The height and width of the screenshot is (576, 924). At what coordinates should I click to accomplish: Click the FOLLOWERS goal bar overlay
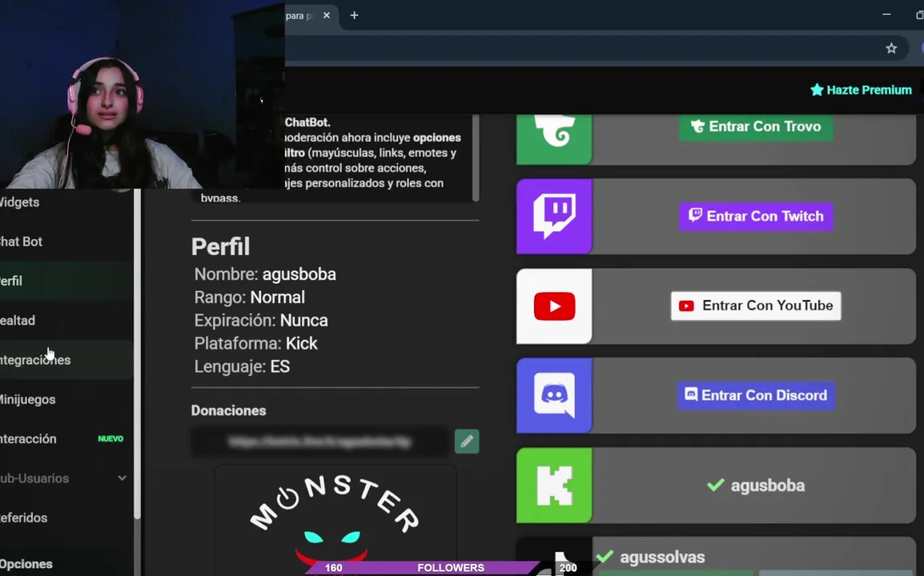pos(451,568)
